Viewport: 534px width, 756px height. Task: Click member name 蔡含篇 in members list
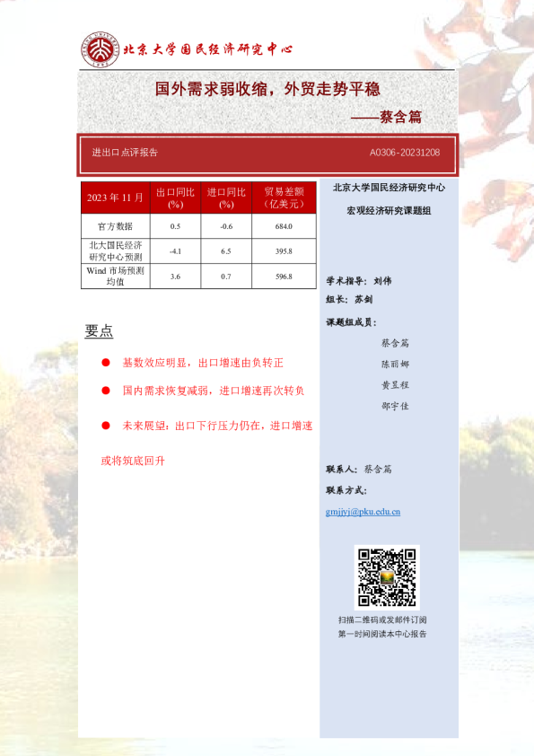pos(395,343)
